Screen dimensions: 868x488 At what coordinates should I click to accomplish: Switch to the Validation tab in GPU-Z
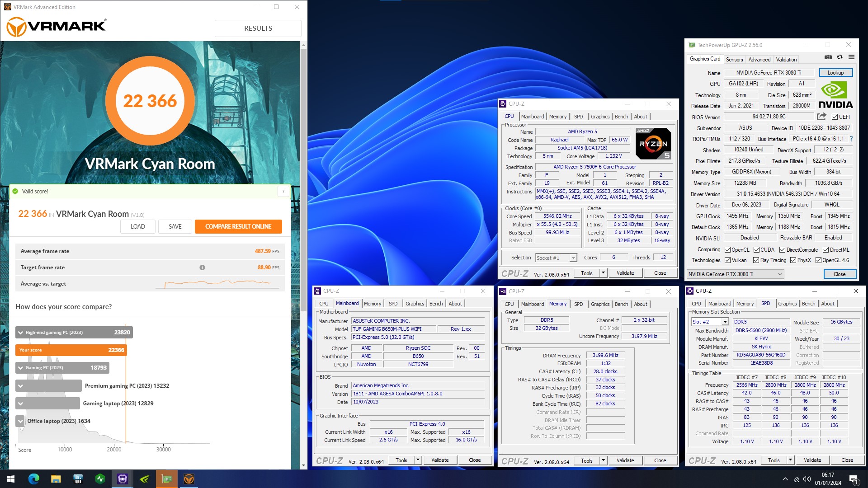[x=786, y=60]
